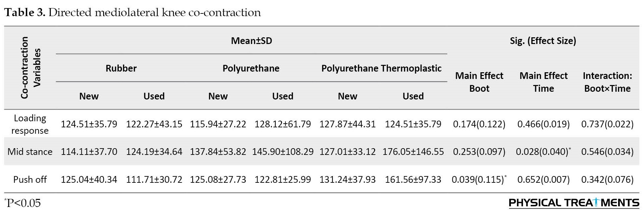Click the Table 3 caption title
The image size is (644, 211).
click(x=132, y=12)
